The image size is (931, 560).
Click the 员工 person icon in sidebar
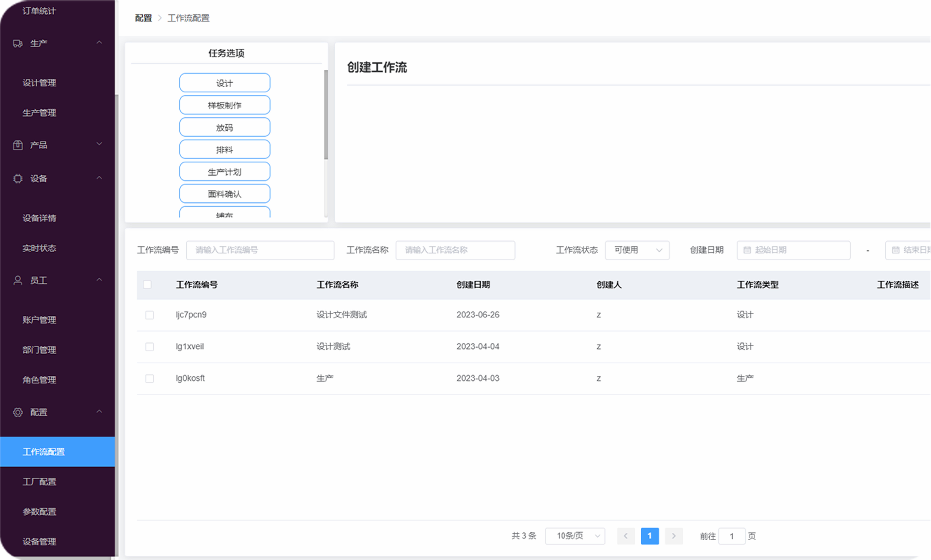tap(18, 280)
